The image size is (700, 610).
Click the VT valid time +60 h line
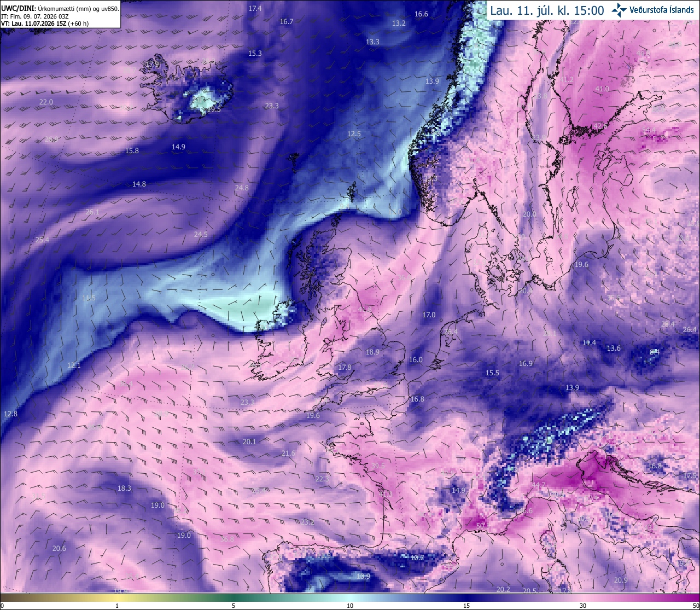pyautogui.click(x=45, y=24)
